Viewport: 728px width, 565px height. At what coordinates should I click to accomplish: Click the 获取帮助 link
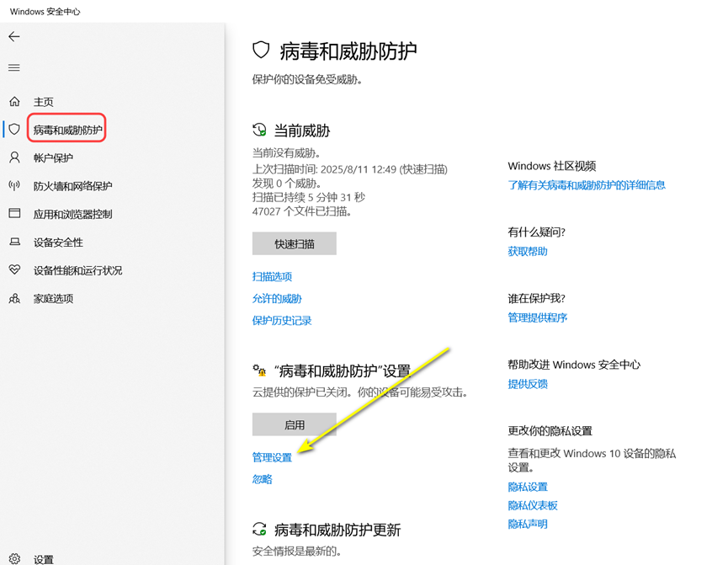(528, 252)
